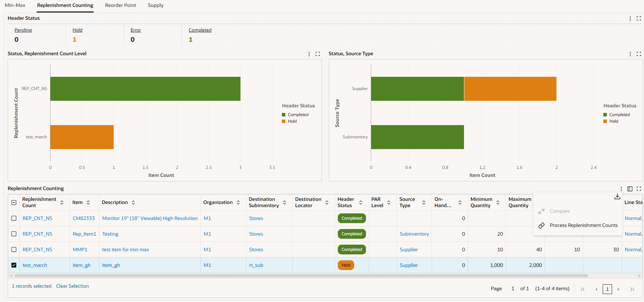644x302 pixels.
Task: Filter by Completed status link
Action: tap(200, 30)
